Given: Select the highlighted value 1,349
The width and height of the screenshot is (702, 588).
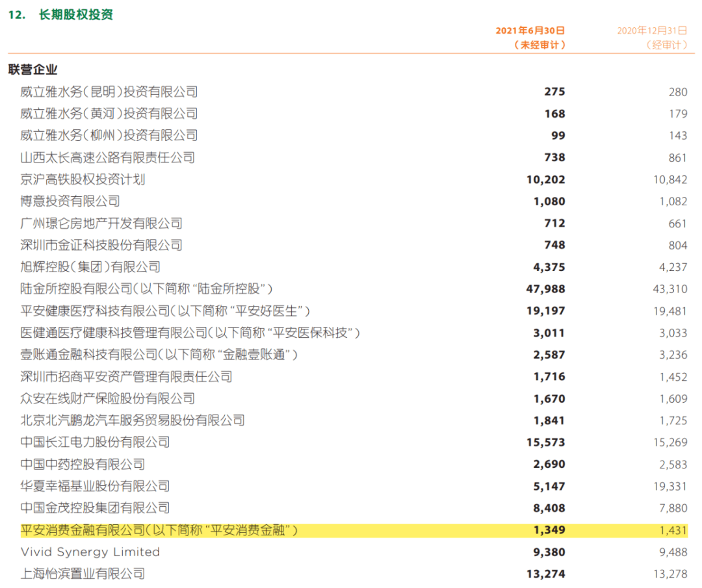Looking at the screenshot, I should click(549, 530).
